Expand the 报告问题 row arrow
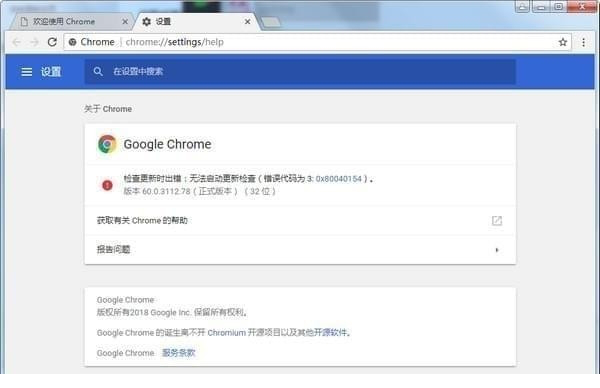 coord(497,250)
